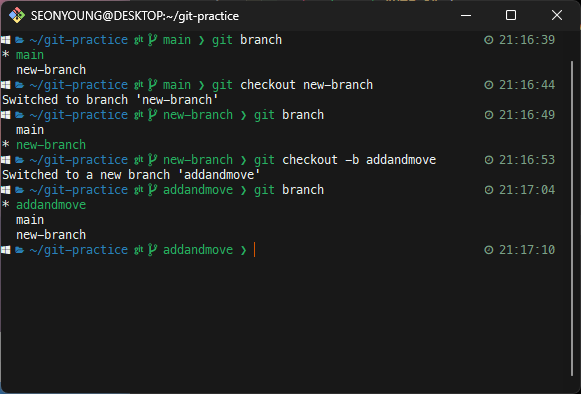Click branch symbol on the 21:17:10 prompt line
581x394 pixels.
click(x=152, y=250)
